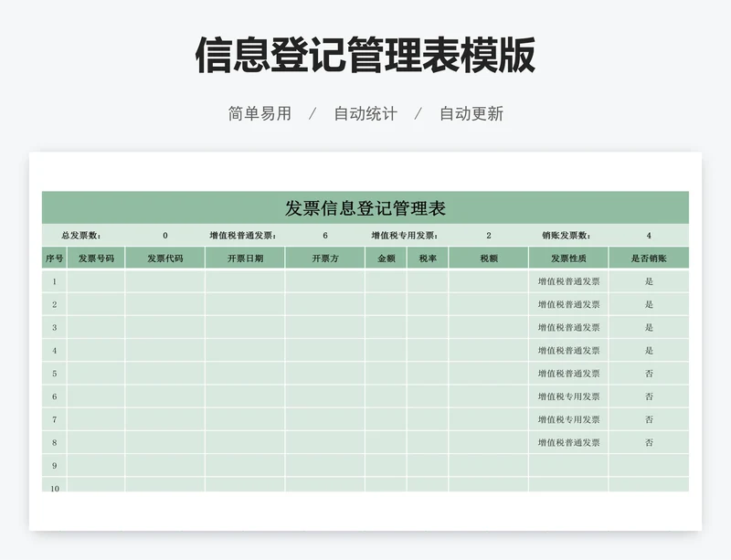This screenshot has width=731, height=560.
Task: Click the 销账发票数 count cell showing 4
Action: pyautogui.click(x=649, y=236)
